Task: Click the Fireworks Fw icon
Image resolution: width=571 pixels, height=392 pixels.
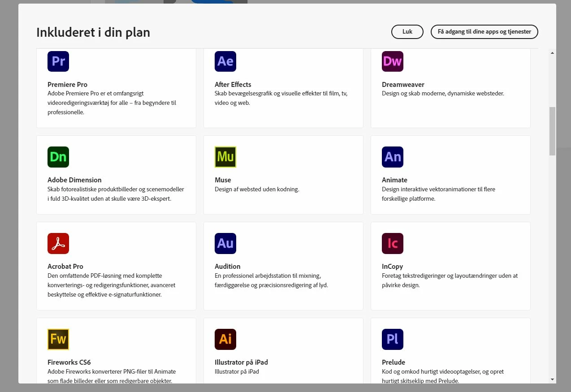Action: [58, 339]
